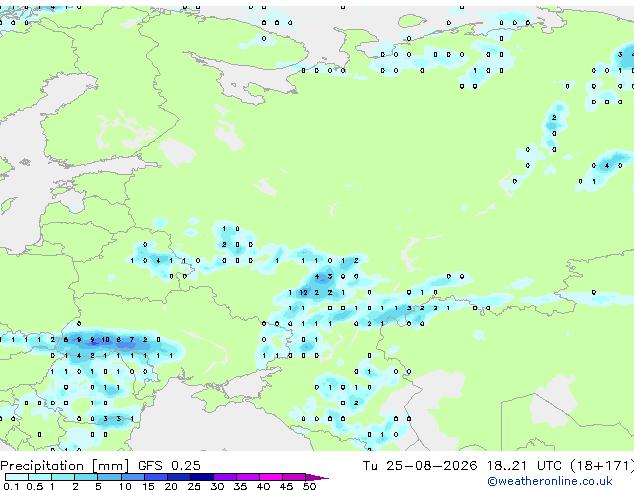Image resolution: width=634 pixels, height=490 pixels.
Task: Click the legend scale label '50'
Action: 309,486
